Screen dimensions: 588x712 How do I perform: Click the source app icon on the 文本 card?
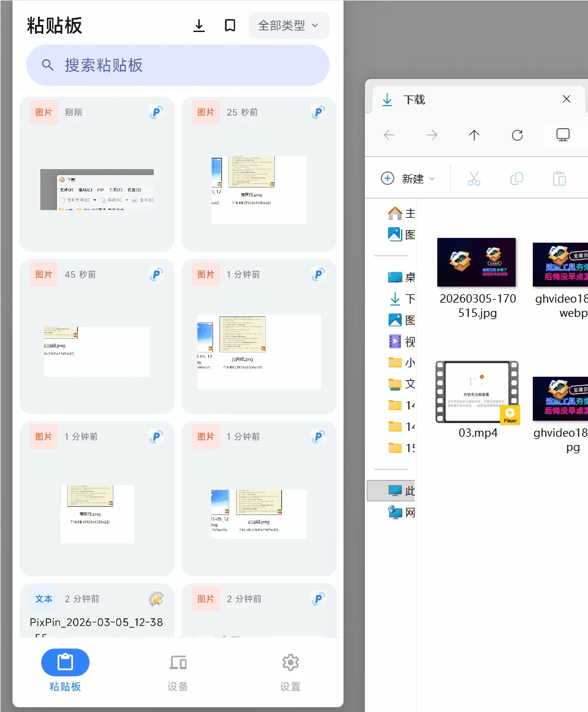click(157, 599)
